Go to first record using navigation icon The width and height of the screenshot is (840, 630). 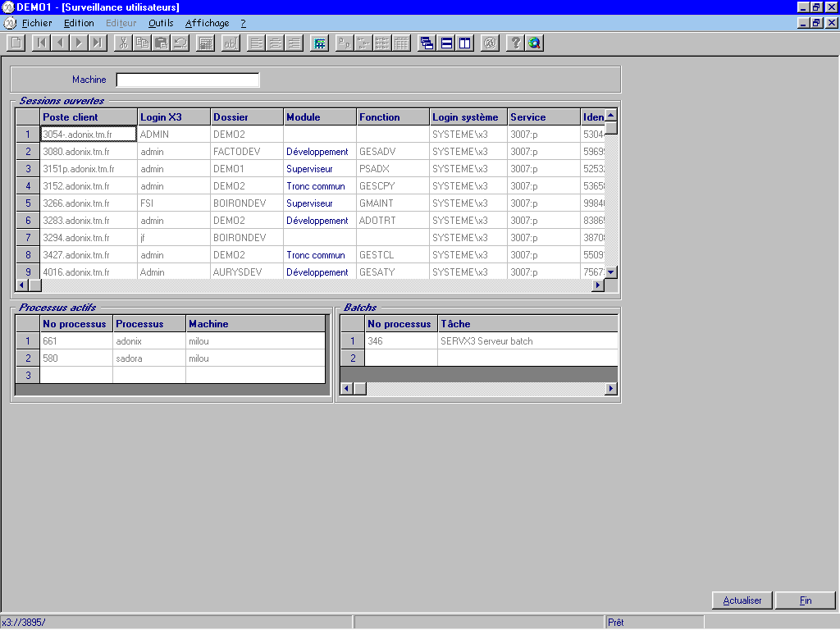(x=40, y=43)
